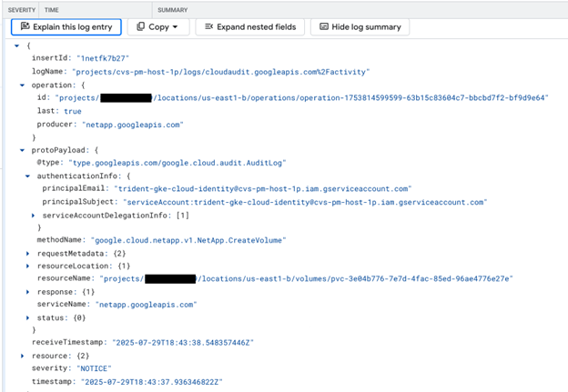The width and height of the screenshot is (568, 392).
Task: Collapse the entire log entry root
Action: coord(16,45)
